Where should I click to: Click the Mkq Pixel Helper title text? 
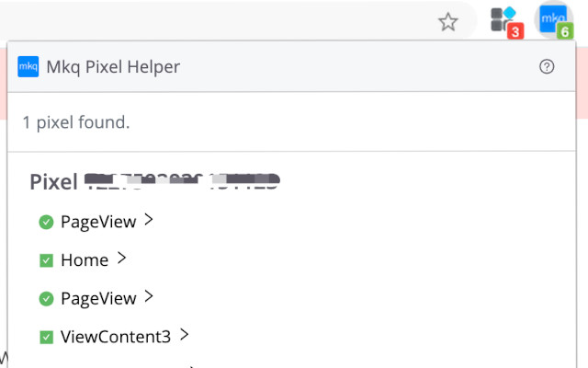click(x=113, y=66)
